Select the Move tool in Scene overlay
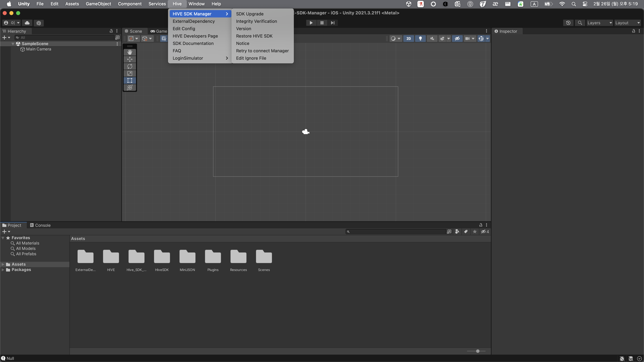 point(129,59)
